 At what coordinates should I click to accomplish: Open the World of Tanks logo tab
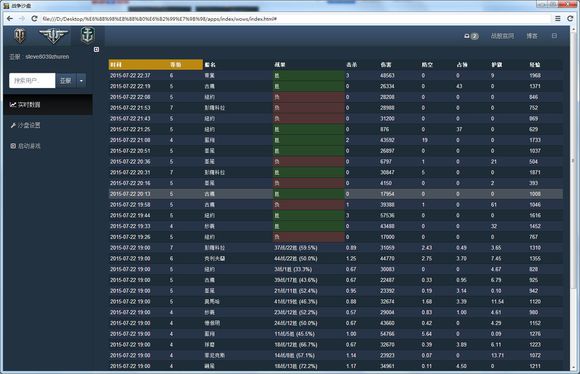tap(19, 36)
